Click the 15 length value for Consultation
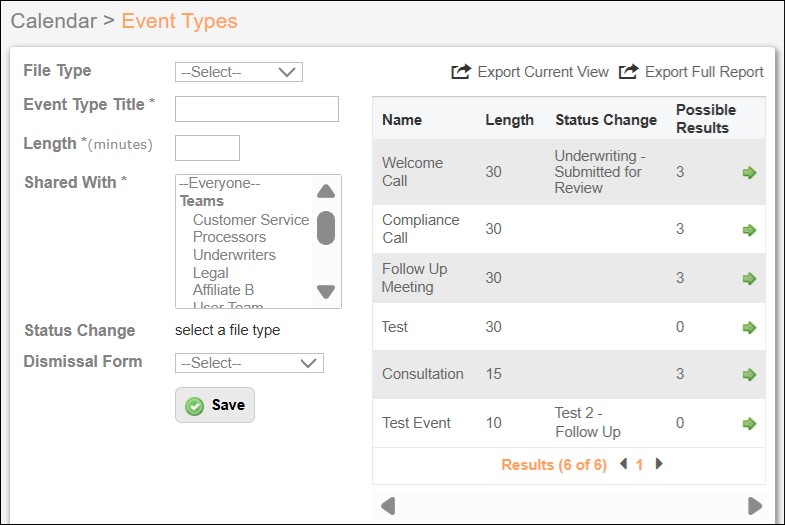 [494, 374]
